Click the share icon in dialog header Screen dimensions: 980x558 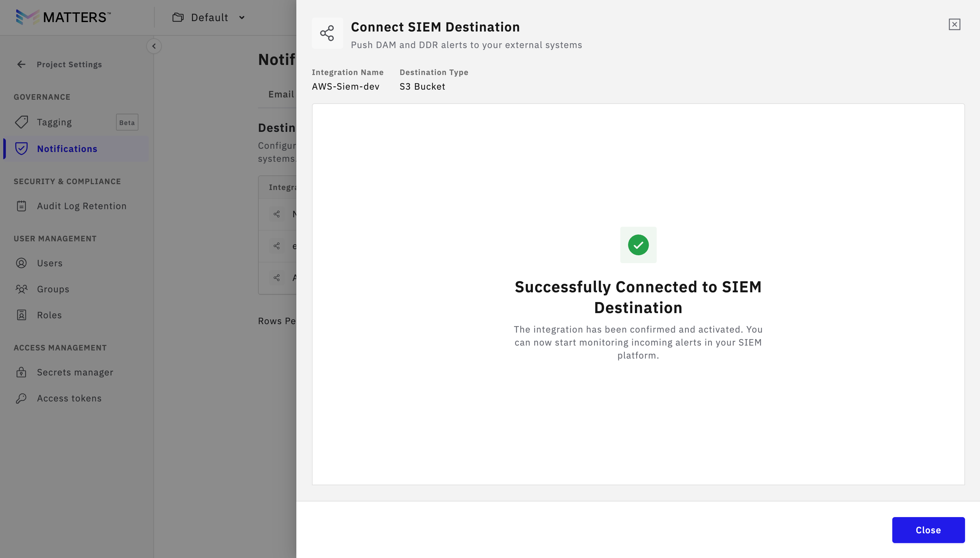pos(327,33)
